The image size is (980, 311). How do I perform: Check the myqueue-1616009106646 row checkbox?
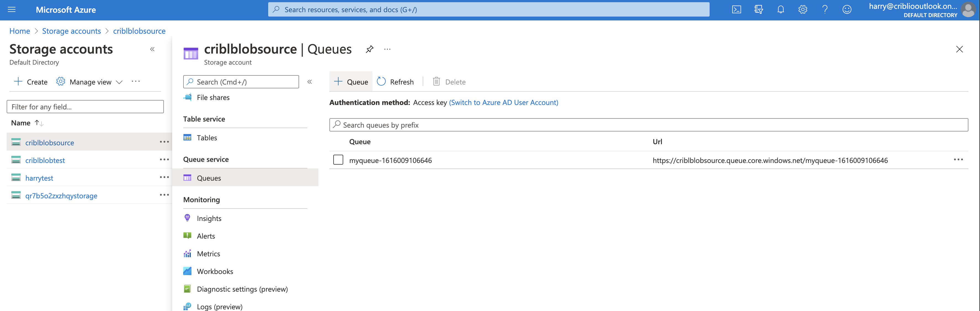point(338,160)
